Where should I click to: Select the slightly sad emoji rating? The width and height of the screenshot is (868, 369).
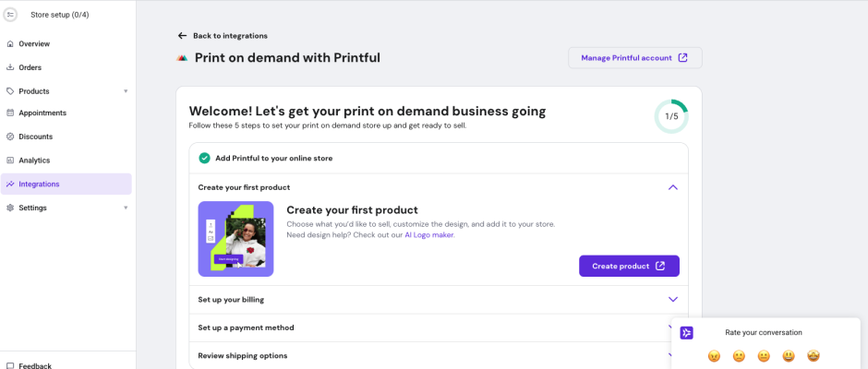pyautogui.click(x=739, y=356)
